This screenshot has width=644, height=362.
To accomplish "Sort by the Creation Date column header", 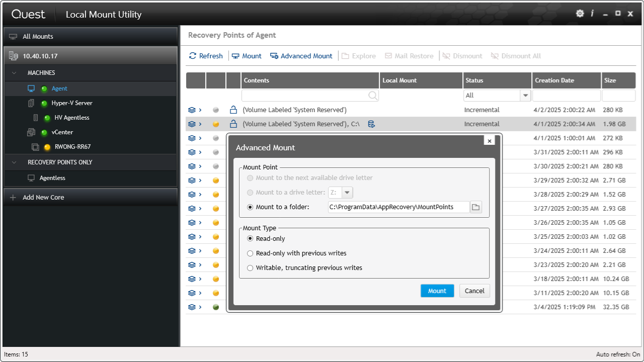I will 567,80.
